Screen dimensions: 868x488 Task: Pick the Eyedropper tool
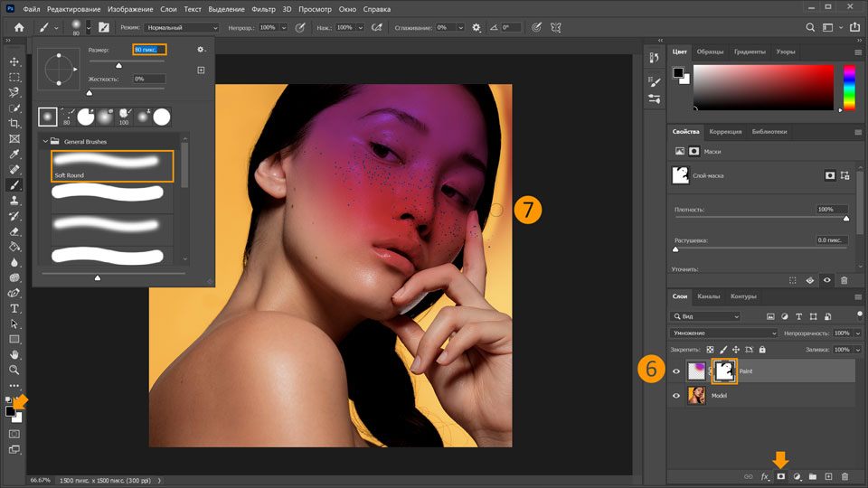[x=14, y=154]
